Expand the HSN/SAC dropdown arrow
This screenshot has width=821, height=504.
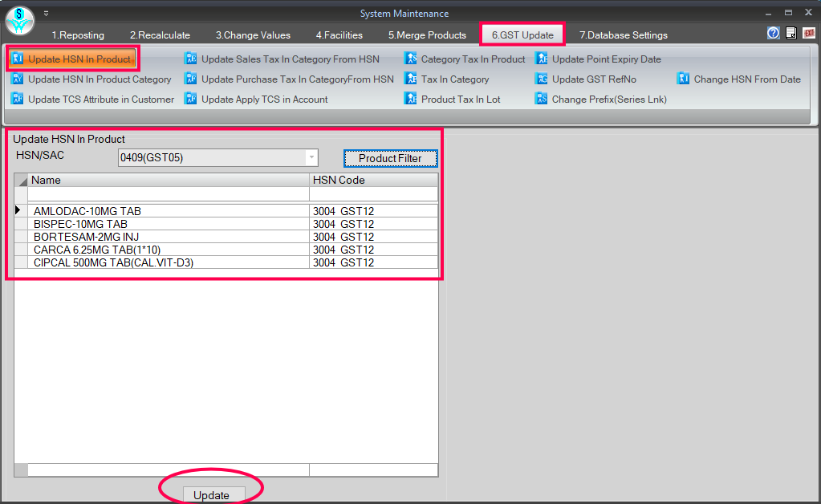click(x=311, y=157)
